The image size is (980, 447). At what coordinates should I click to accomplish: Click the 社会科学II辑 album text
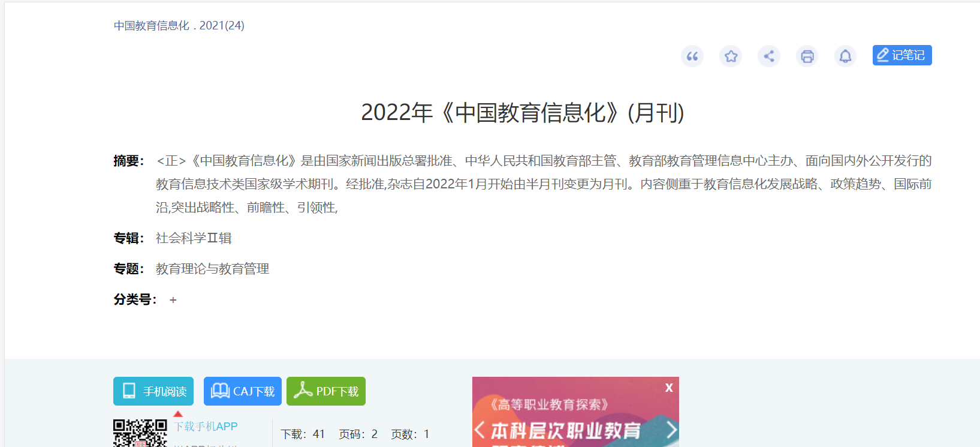coord(194,238)
